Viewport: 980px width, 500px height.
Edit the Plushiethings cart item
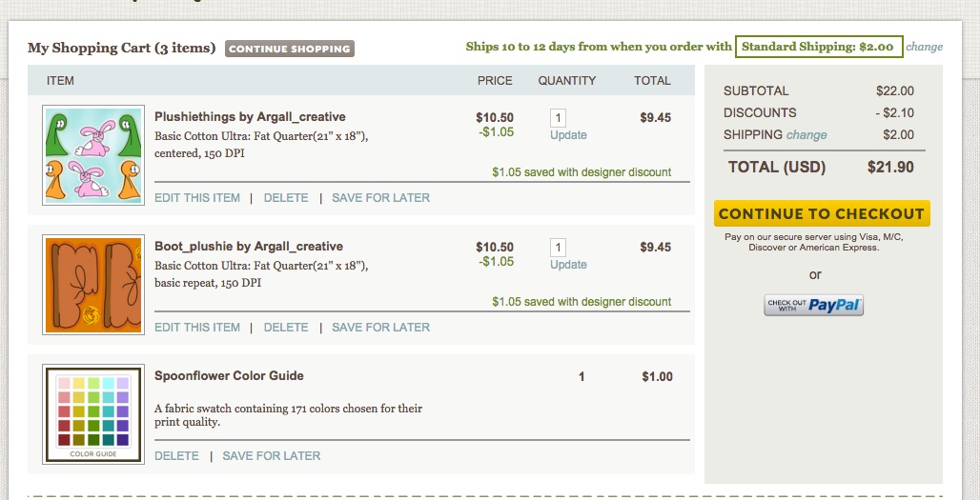pos(197,198)
